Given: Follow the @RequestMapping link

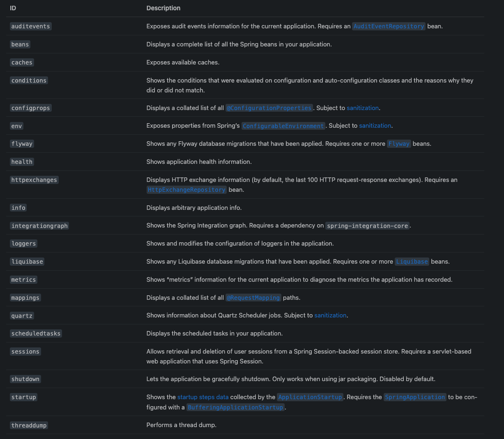Looking at the screenshot, I should [253, 298].
